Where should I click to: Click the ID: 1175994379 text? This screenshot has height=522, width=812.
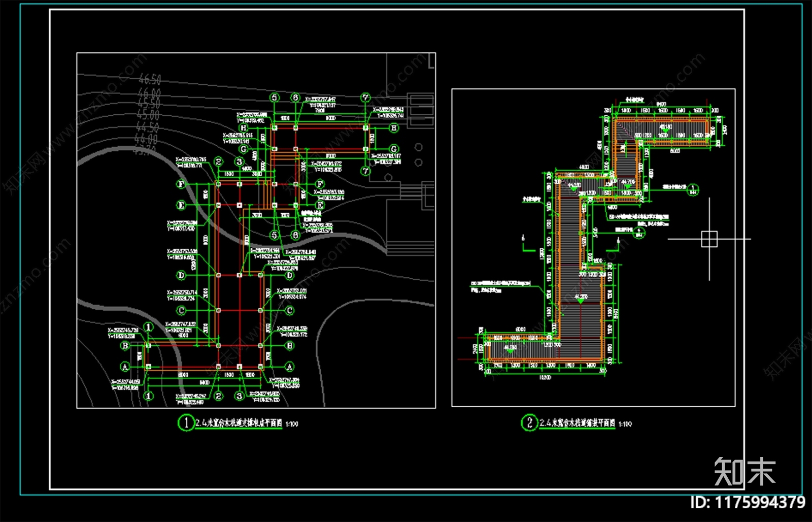pos(748,502)
